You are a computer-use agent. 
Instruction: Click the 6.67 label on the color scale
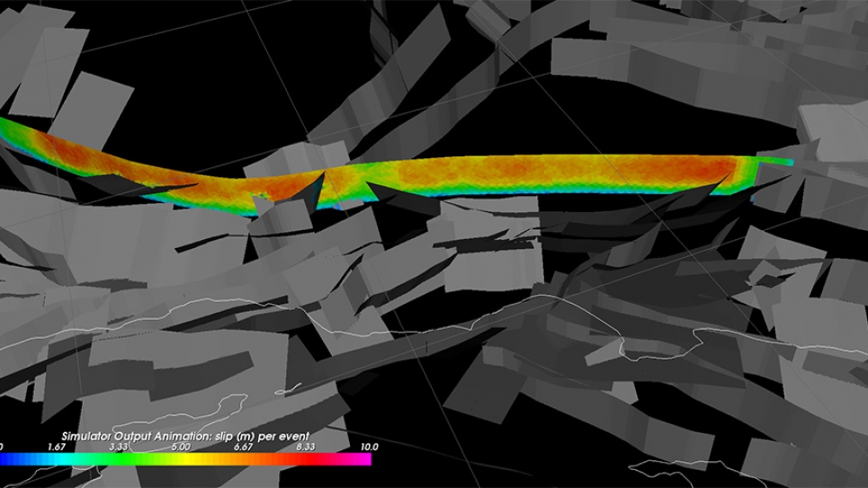(243, 447)
